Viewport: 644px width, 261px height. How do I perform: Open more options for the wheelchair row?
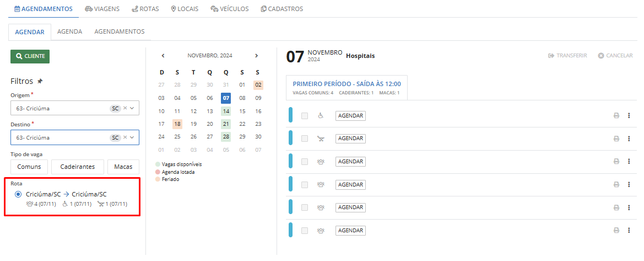[x=629, y=116]
